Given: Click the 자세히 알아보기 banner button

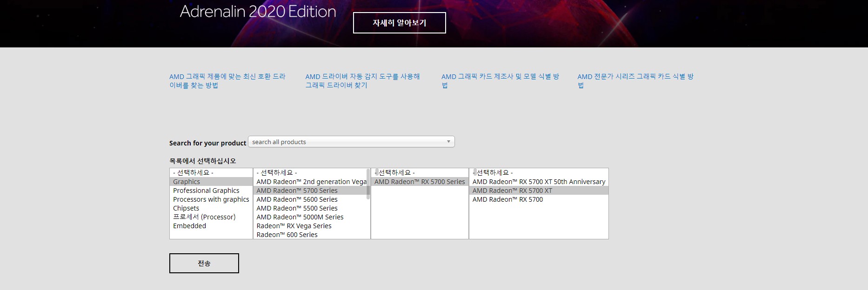Looking at the screenshot, I should pos(399,23).
